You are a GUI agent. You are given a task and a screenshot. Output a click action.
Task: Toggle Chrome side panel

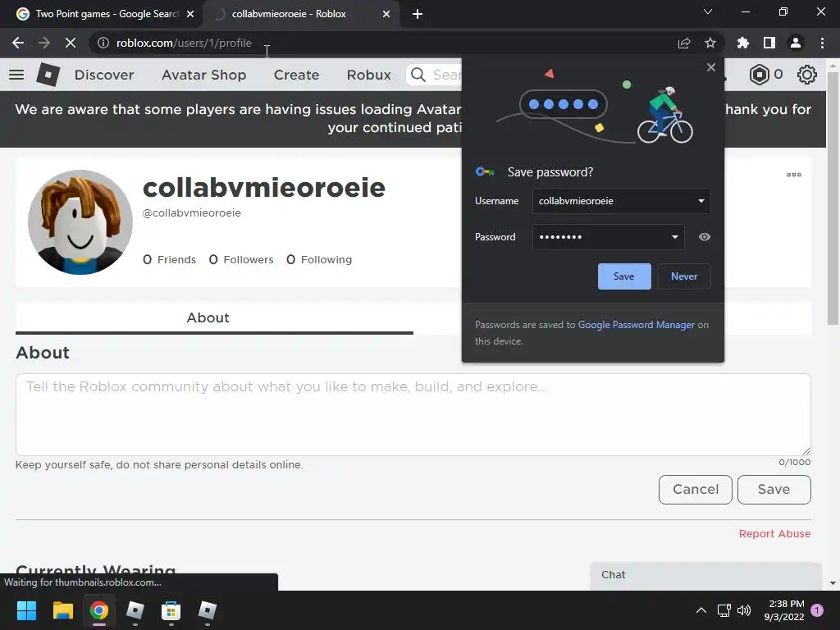tap(769, 43)
